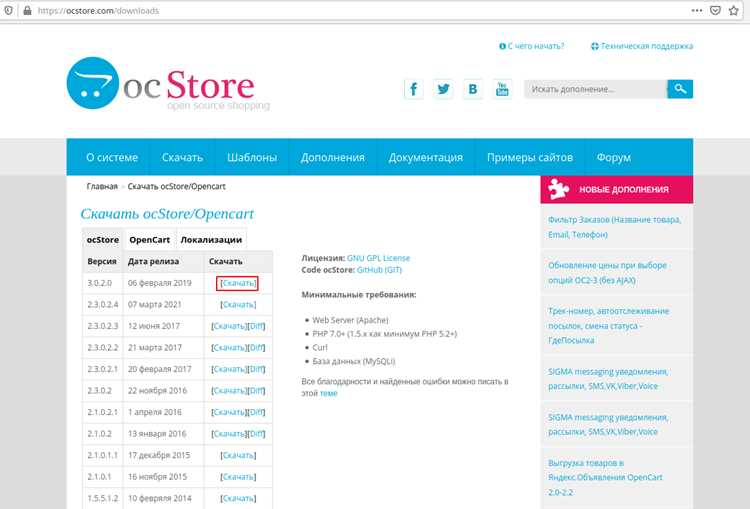Open second 'SIGMA messaging уведомления' add-on link
Image resolution: width=750 pixels, height=509 pixels.
[608, 424]
